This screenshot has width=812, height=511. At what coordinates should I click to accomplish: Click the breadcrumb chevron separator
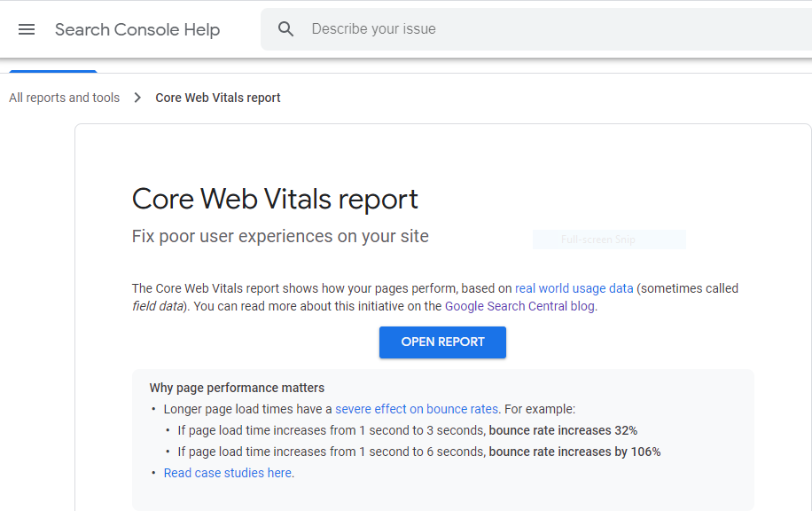click(137, 98)
